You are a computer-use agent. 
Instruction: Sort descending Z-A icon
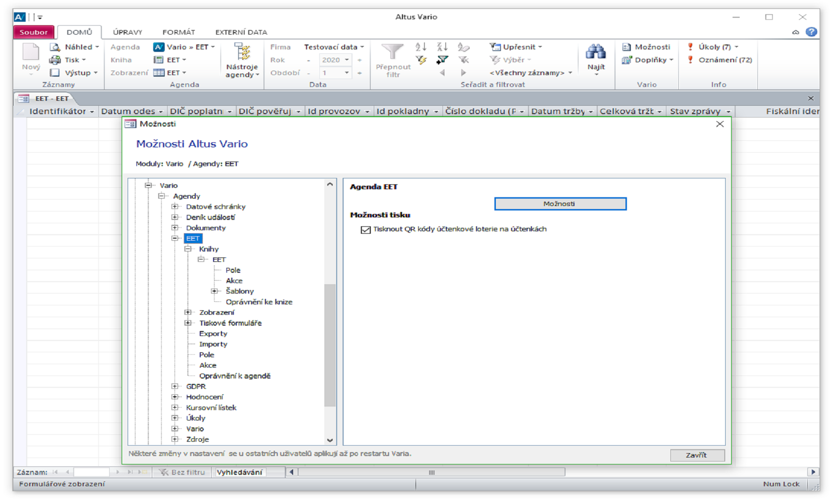point(442,47)
